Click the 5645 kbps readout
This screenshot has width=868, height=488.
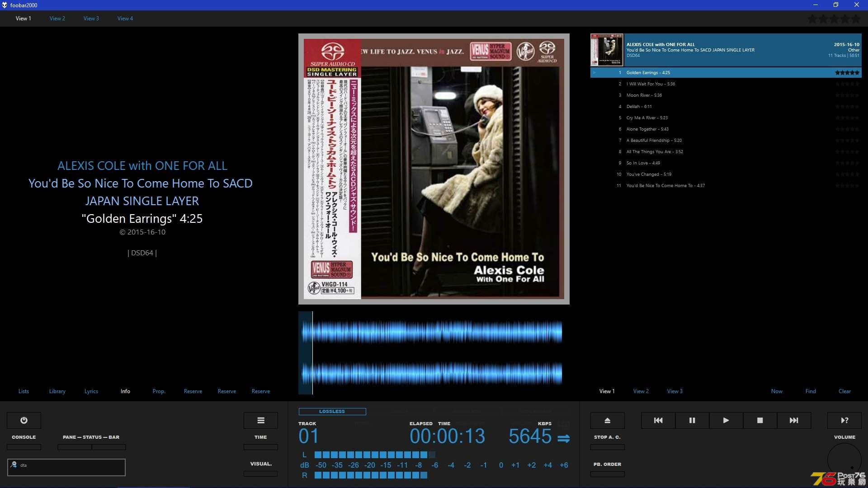click(530, 436)
